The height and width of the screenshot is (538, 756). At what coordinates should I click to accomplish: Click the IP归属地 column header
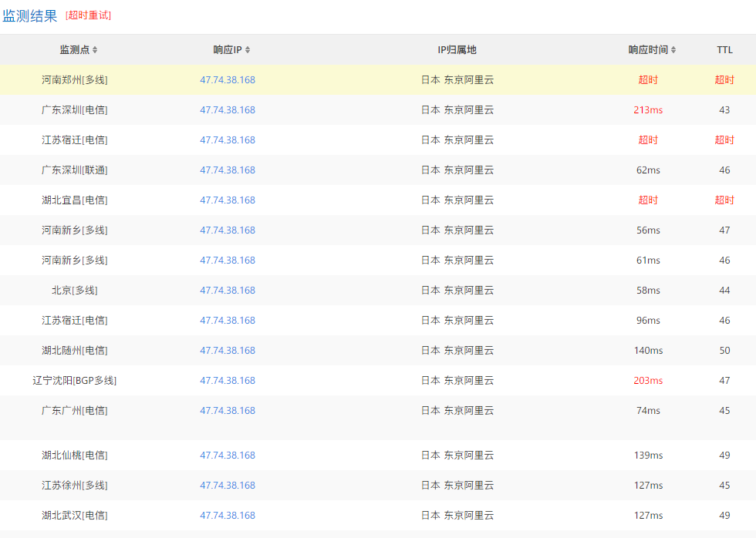(457, 50)
